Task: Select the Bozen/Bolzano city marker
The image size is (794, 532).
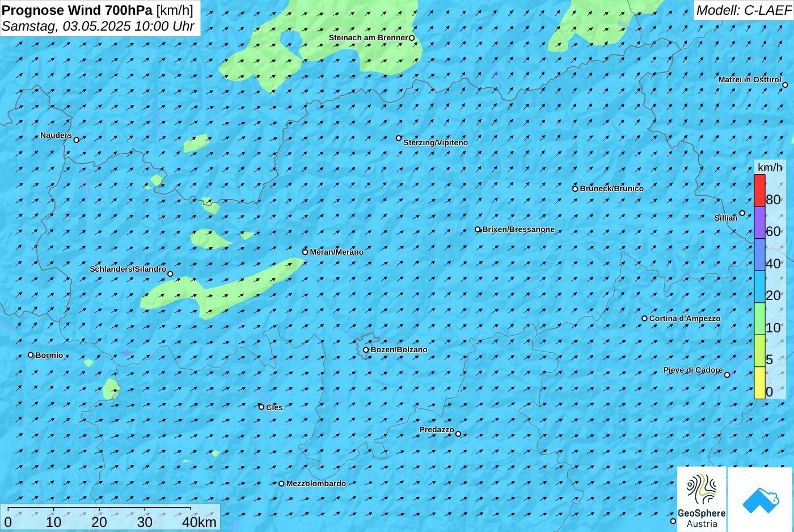Action: tap(366, 350)
